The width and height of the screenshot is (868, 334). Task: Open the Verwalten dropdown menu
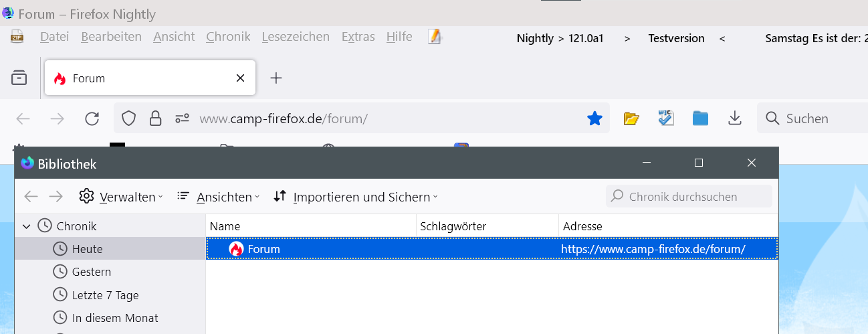(x=121, y=197)
